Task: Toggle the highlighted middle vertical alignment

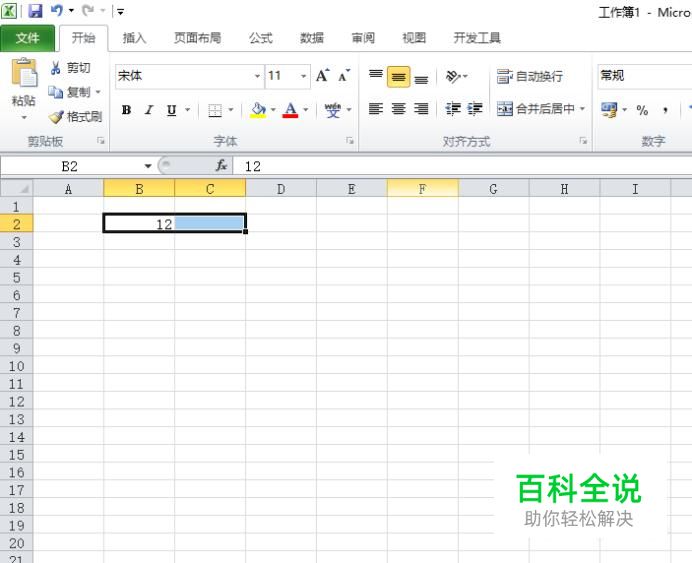Action: click(399, 77)
